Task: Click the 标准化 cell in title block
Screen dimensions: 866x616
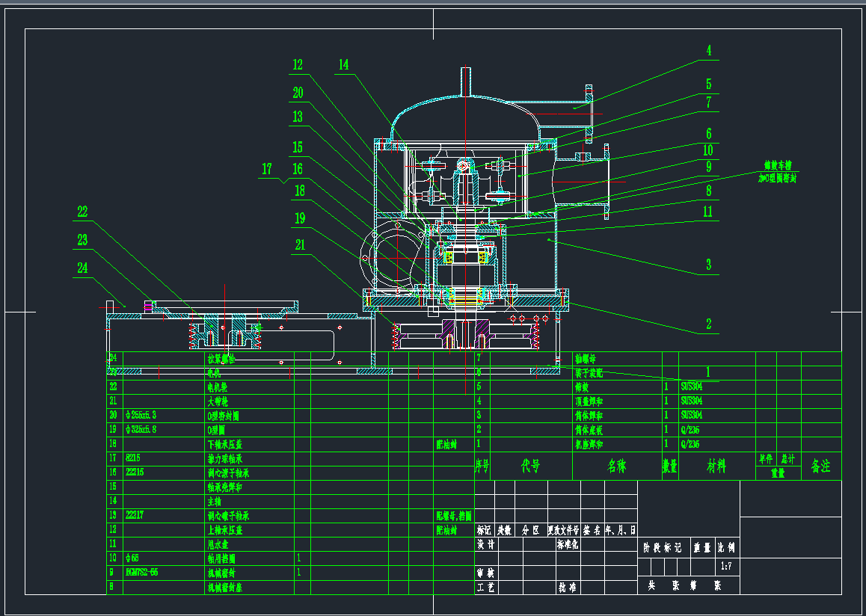Action: [568, 545]
